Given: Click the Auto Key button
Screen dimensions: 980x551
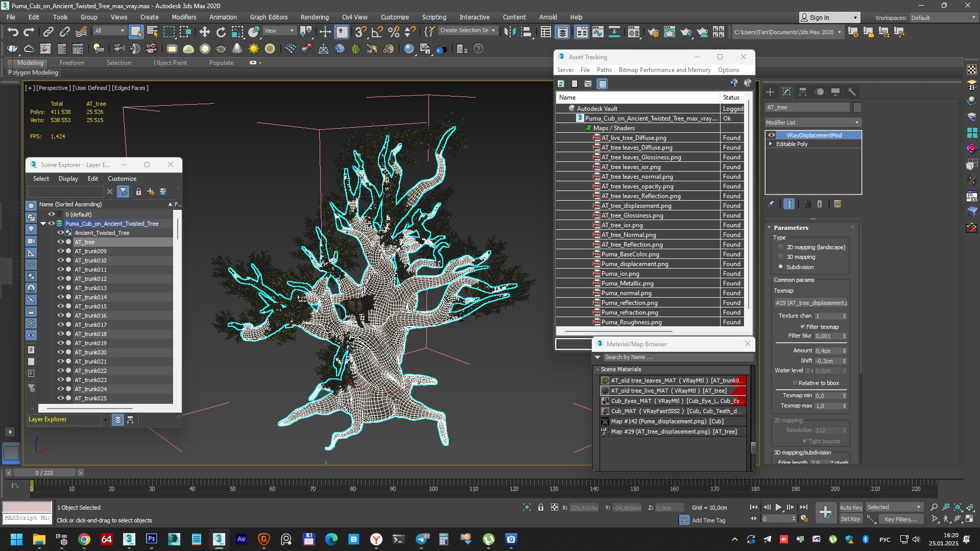Looking at the screenshot, I should (851, 507).
